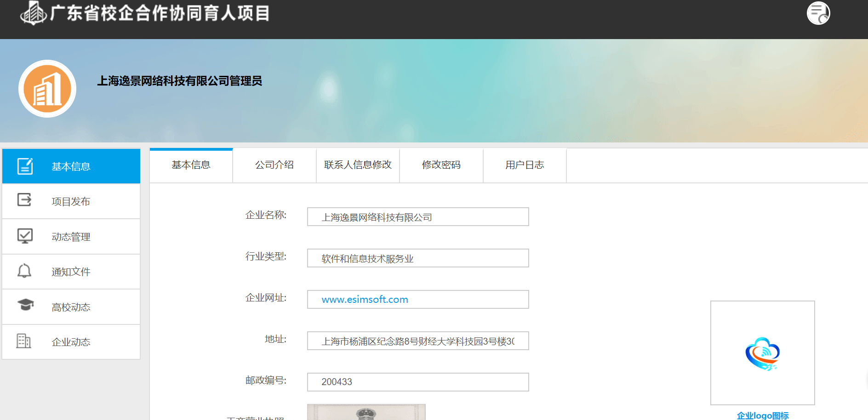Click into the 行业类型 field
Image resolution: width=868 pixels, height=420 pixels.
417,258
